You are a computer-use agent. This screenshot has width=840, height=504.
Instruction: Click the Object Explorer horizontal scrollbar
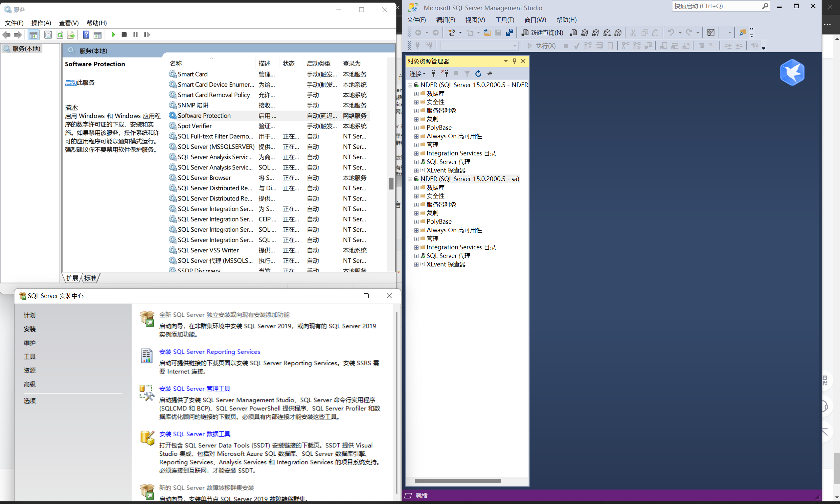(458, 481)
